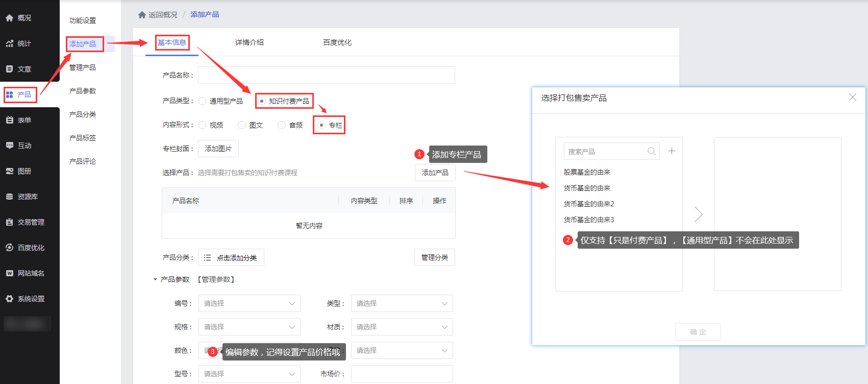This screenshot has height=384, width=868.
Task: Click the plus icon beside product search
Action: pyautogui.click(x=672, y=151)
